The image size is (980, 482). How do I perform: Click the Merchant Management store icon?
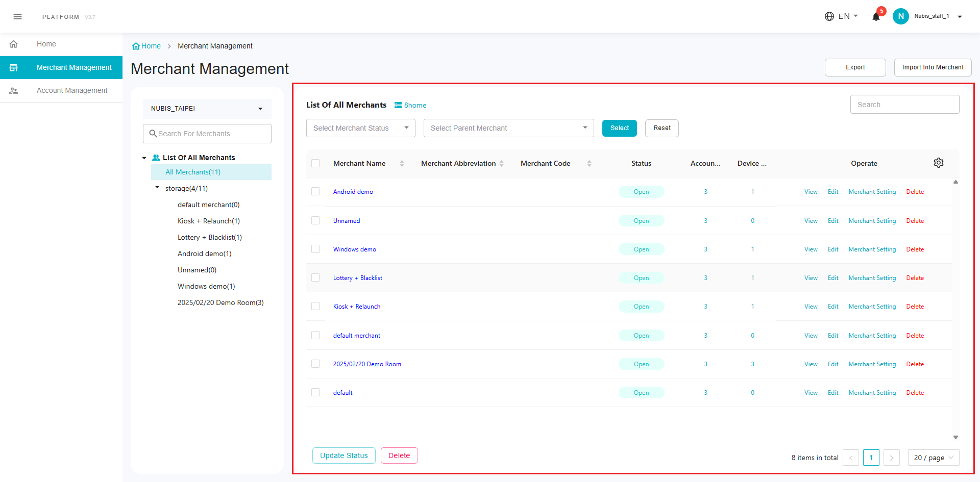coord(14,67)
